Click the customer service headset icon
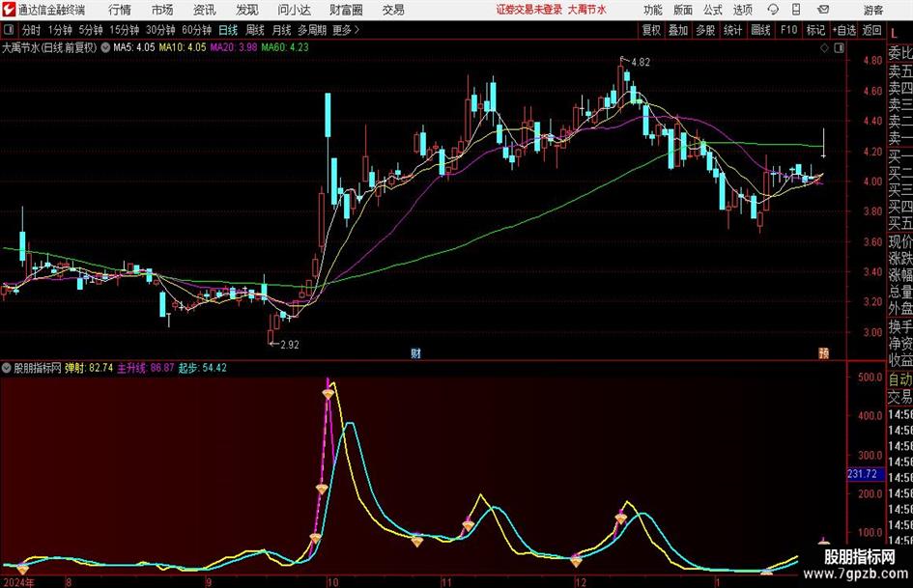Viewport: 913px width, 588px height. (773, 10)
